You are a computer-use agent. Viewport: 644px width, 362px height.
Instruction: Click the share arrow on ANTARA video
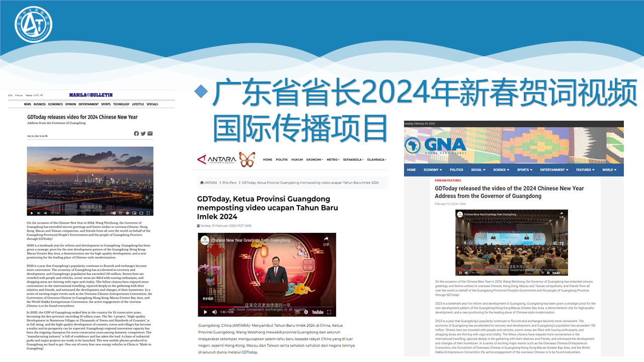point(326,239)
